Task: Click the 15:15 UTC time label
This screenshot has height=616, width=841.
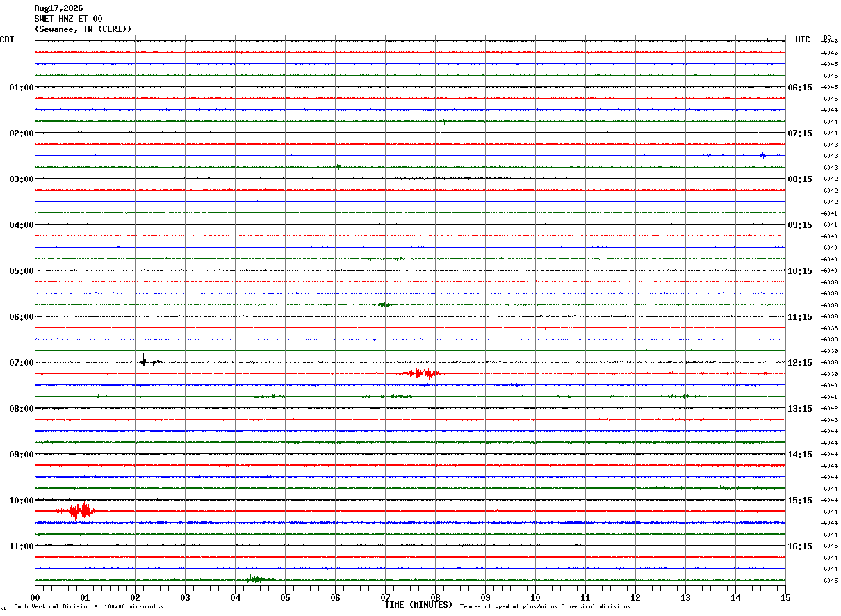Action: (800, 501)
